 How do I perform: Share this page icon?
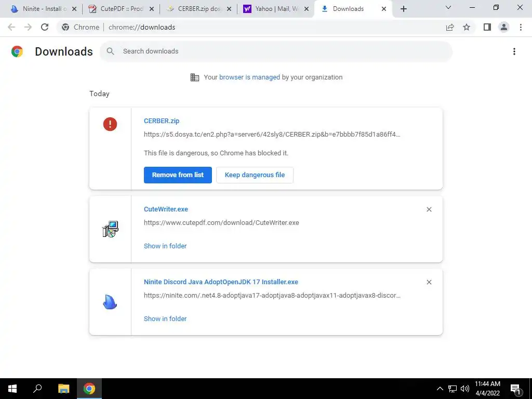[450, 27]
